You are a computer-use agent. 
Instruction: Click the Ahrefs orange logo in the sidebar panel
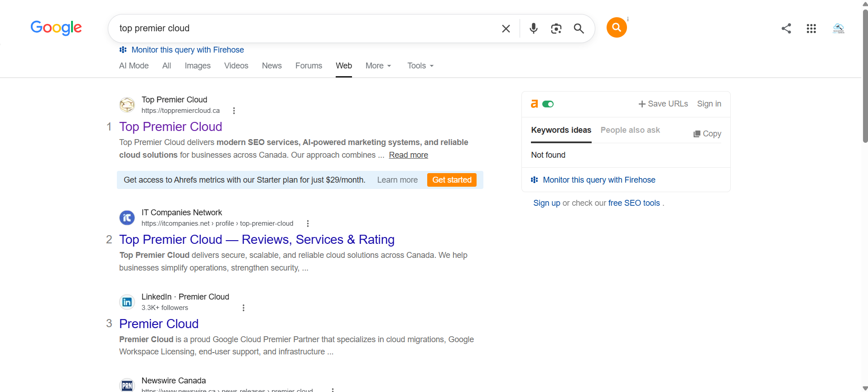(x=535, y=104)
